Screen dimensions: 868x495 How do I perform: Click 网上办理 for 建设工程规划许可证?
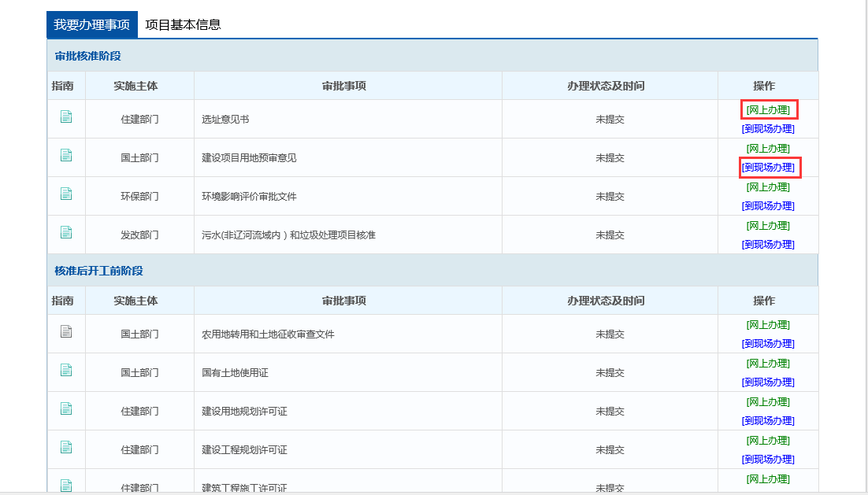[x=768, y=441]
